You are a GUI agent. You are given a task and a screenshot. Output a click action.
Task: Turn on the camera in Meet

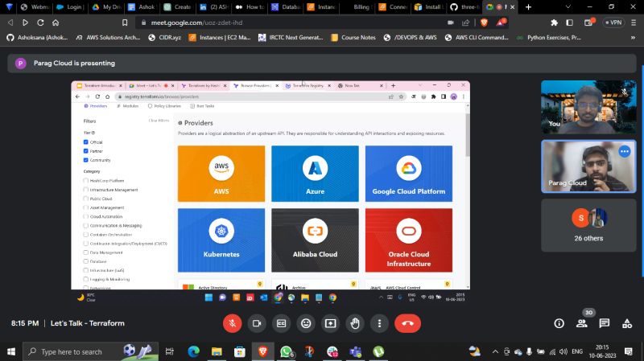(257, 323)
